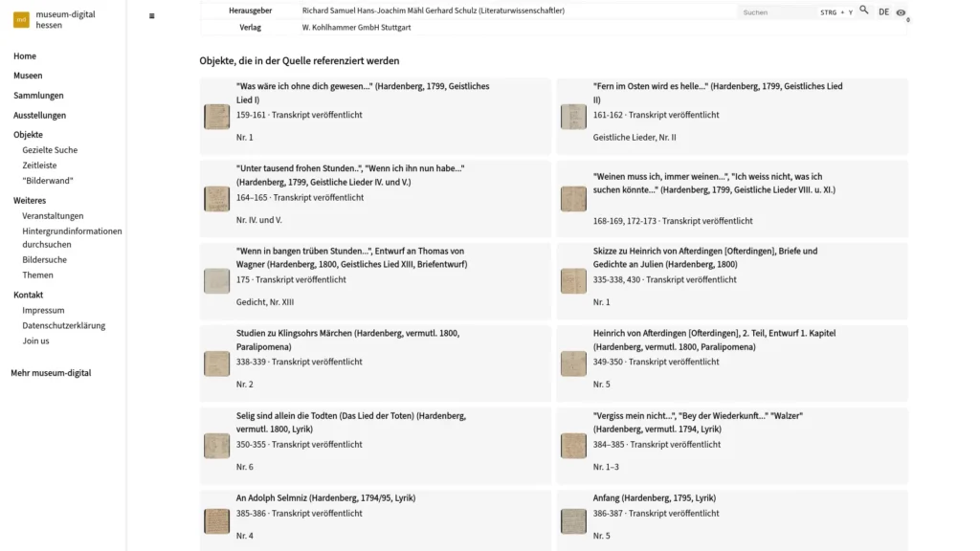The width and height of the screenshot is (980, 551).
Task: Browse Themen from the sidebar
Action: tap(38, 275)
